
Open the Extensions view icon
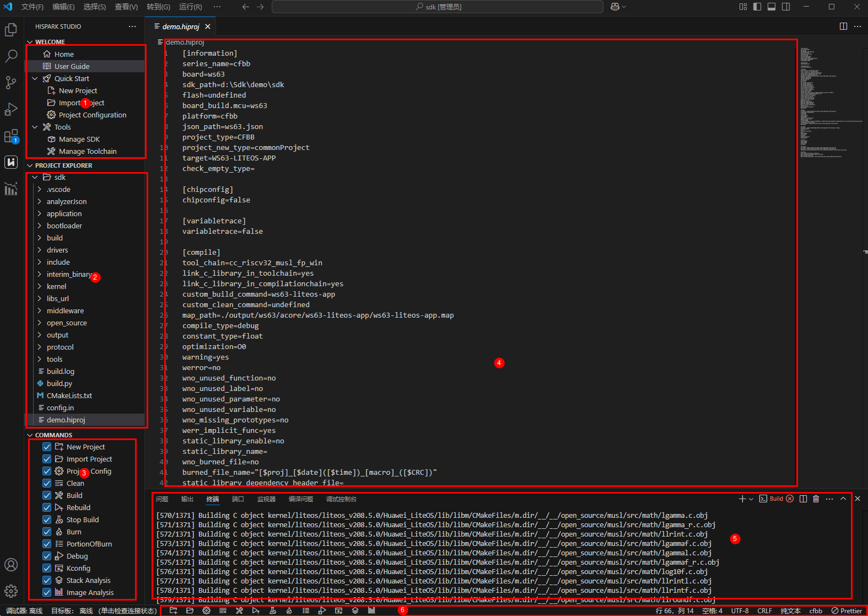point(11,136)
